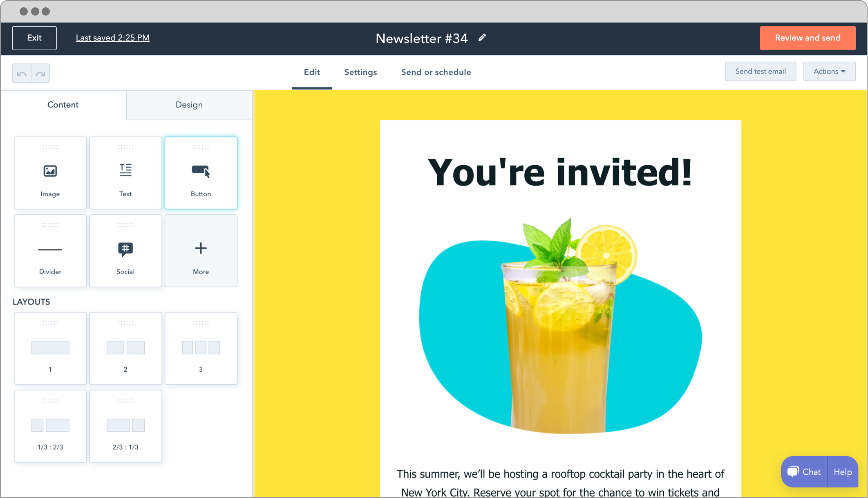This screenshot has width=868, height=498.
Task: Select the More content blocks icon
Action: (201, 248)
